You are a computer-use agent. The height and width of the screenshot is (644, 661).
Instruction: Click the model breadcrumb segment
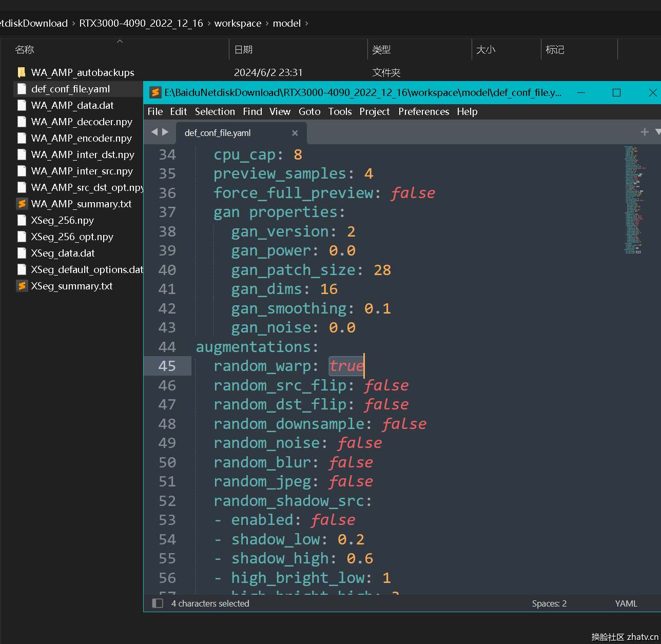tap(287, 24)
